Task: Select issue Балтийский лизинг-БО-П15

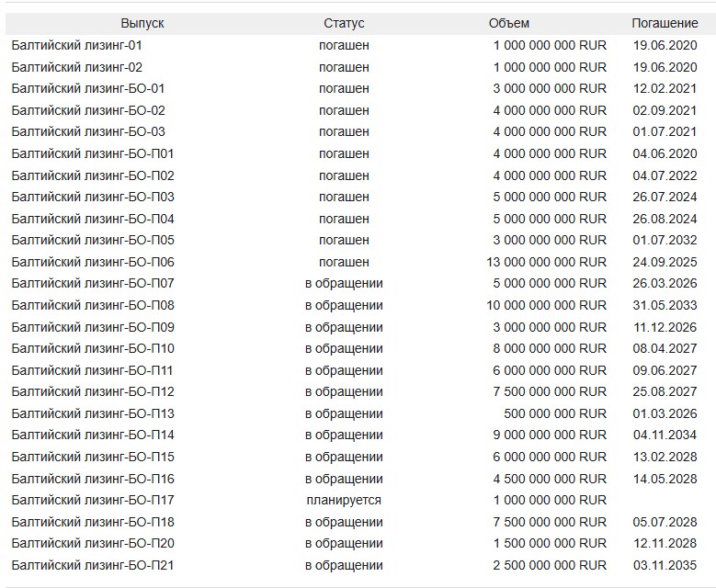Action: tap(93, 457)
